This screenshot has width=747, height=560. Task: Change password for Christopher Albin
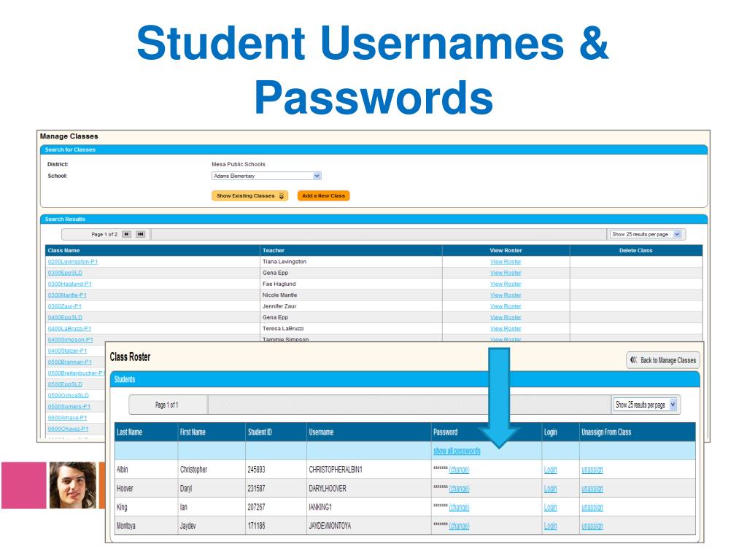pos(460,470)
